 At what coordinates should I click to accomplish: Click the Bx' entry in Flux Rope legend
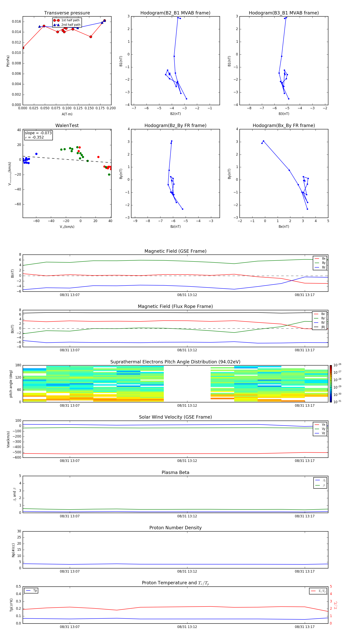pos(320,314)
